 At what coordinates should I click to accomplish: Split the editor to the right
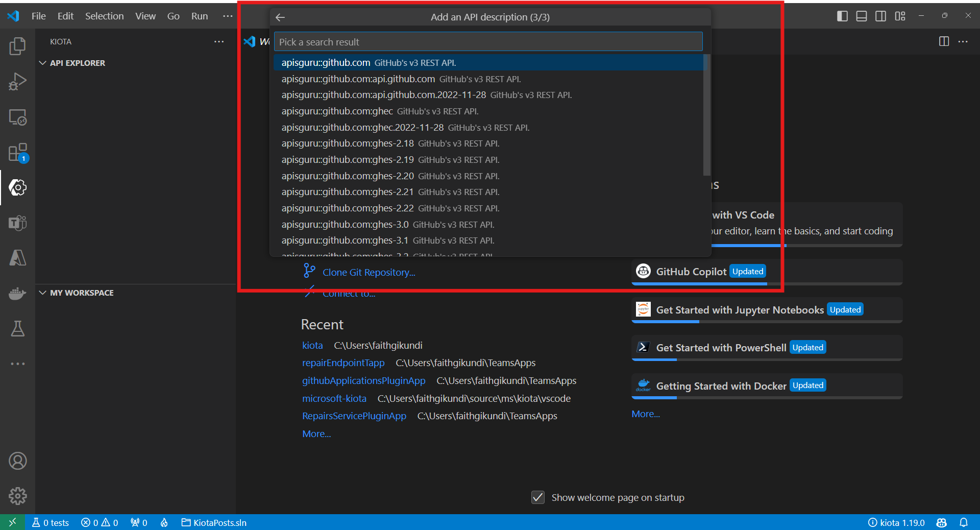point(944,41)
